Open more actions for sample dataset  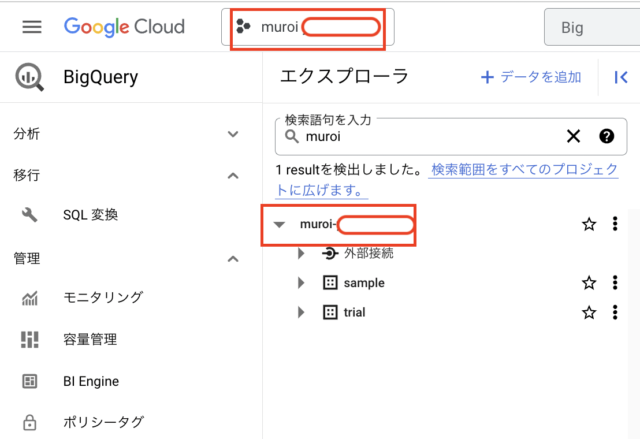615,283
